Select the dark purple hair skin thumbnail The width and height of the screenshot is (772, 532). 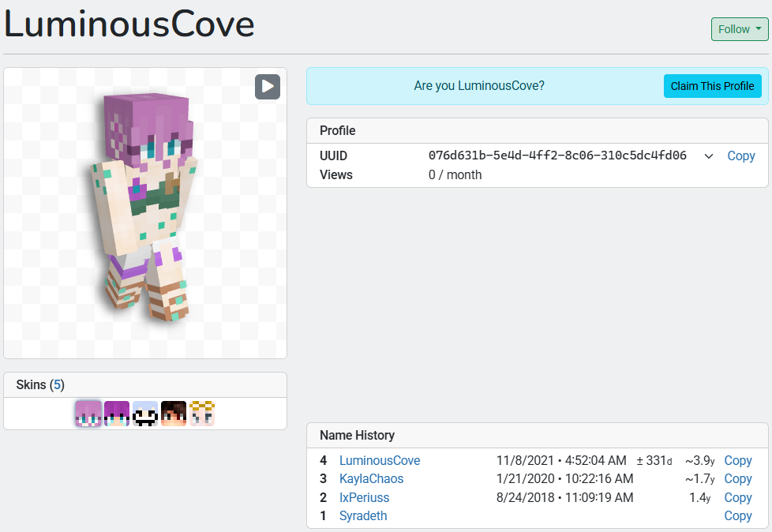tap(117, 414)
